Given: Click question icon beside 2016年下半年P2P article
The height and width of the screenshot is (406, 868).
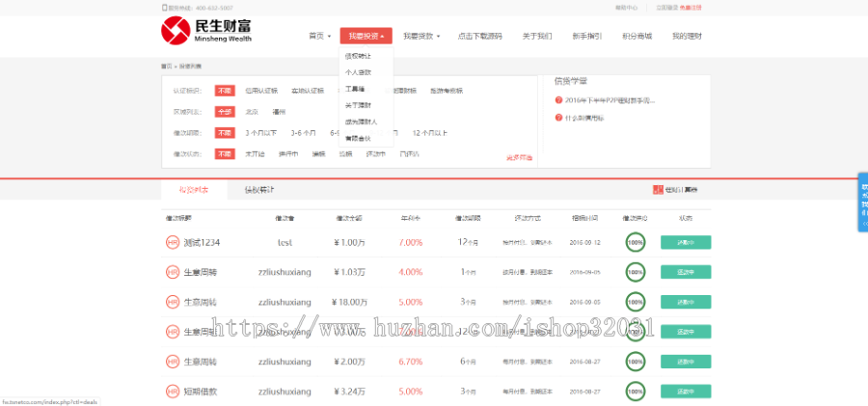Looking at the screenshot, I should pyautogui.click(x=558, y=100).
